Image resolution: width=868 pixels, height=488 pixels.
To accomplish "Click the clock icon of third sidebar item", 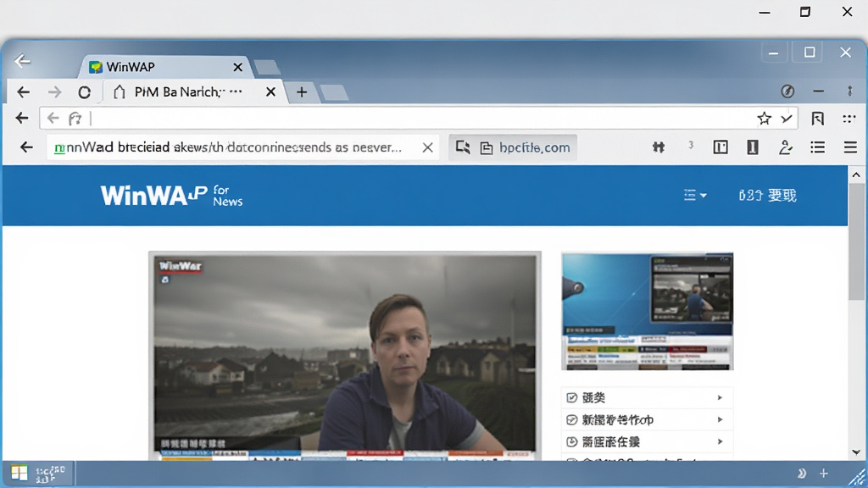I will [572, 441].
